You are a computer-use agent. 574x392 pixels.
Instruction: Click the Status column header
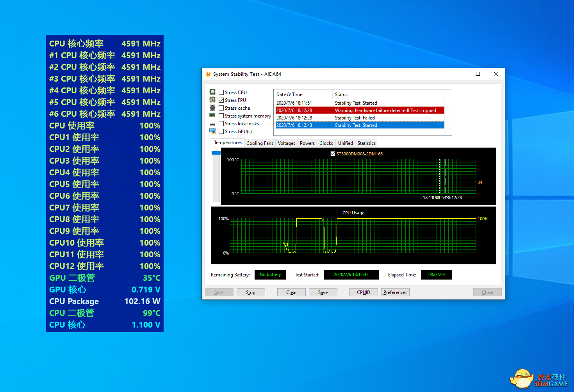coord(389,94)
